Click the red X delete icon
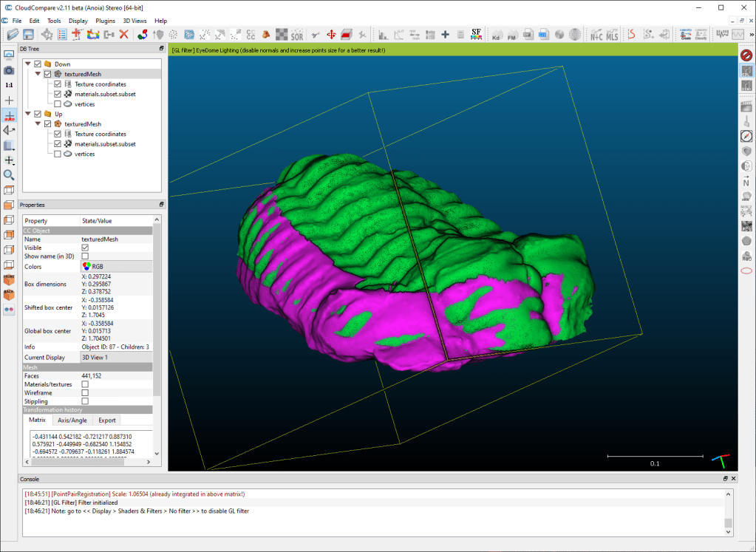This screenshot has width=756, height=552. click(123, 35)
